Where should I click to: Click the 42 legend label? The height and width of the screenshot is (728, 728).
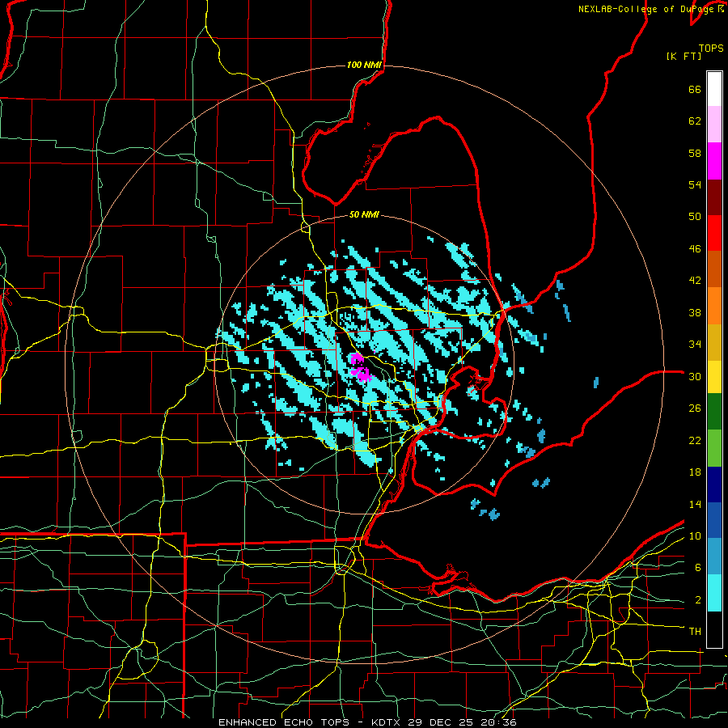(695, 281)
